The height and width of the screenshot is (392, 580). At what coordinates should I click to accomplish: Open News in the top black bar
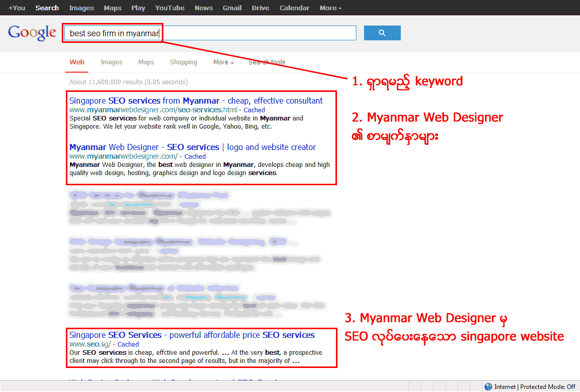pos(204,8)
